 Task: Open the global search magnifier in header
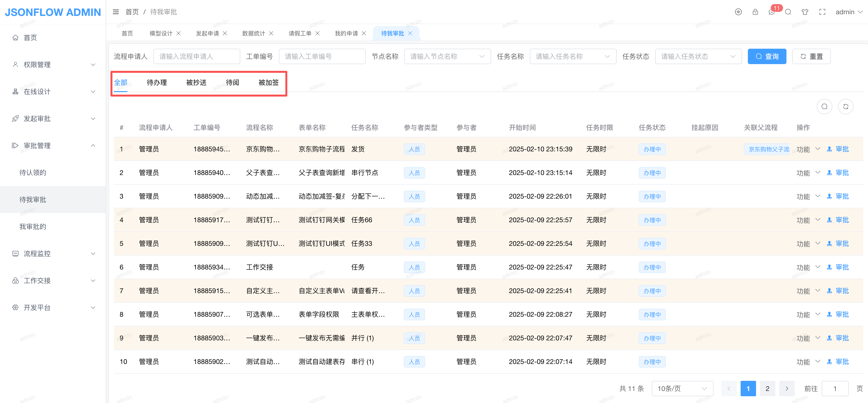click(x=788, y=12)
